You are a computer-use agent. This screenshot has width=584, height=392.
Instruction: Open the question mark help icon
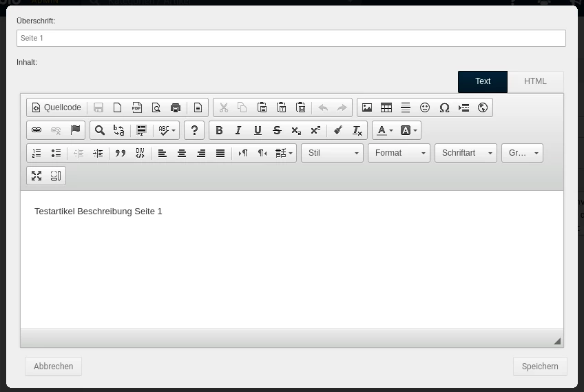click(194, 130)
